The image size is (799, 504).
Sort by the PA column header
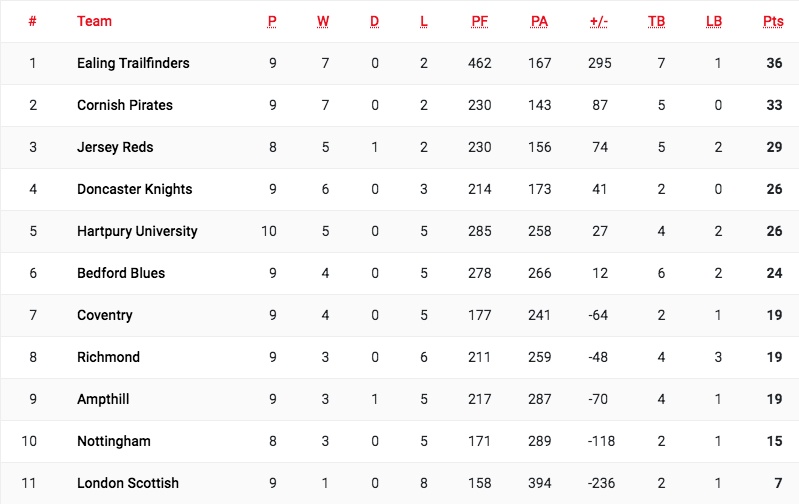coord(539,21)
